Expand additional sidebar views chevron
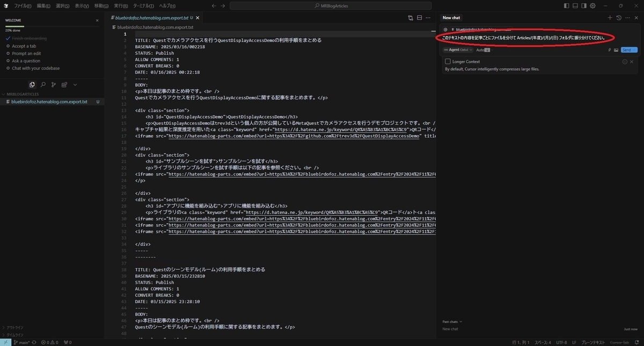 point(75,85)
